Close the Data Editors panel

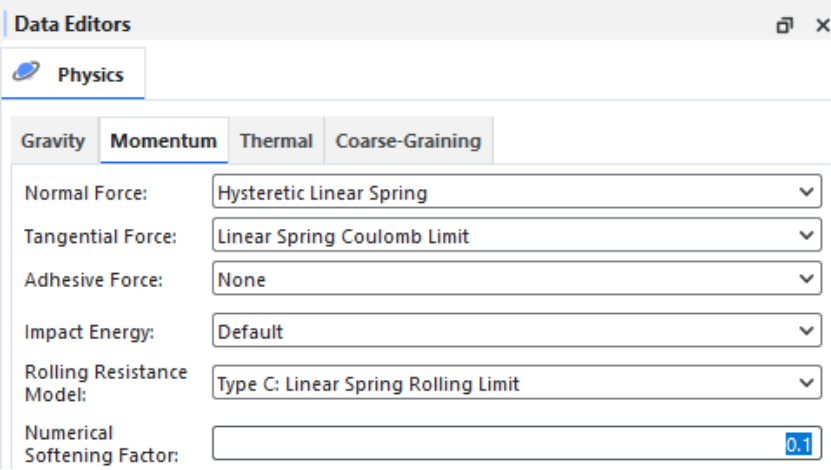coord(822,25)
